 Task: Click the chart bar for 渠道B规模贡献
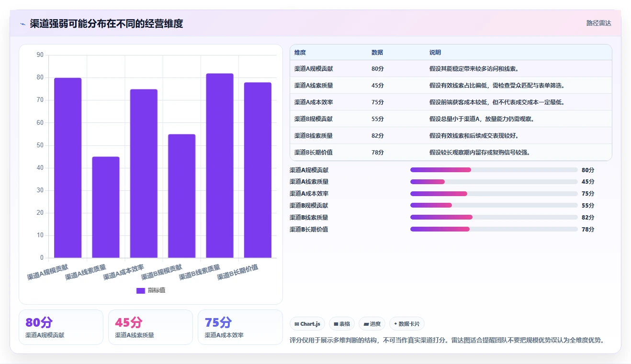click(x=182, y=196)
